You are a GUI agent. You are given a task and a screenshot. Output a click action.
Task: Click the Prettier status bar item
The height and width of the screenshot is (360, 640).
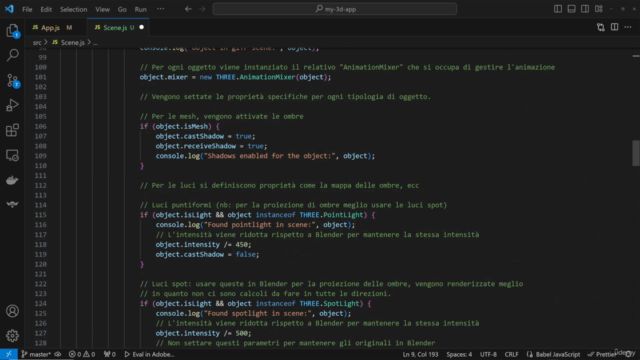pos(602,354)
